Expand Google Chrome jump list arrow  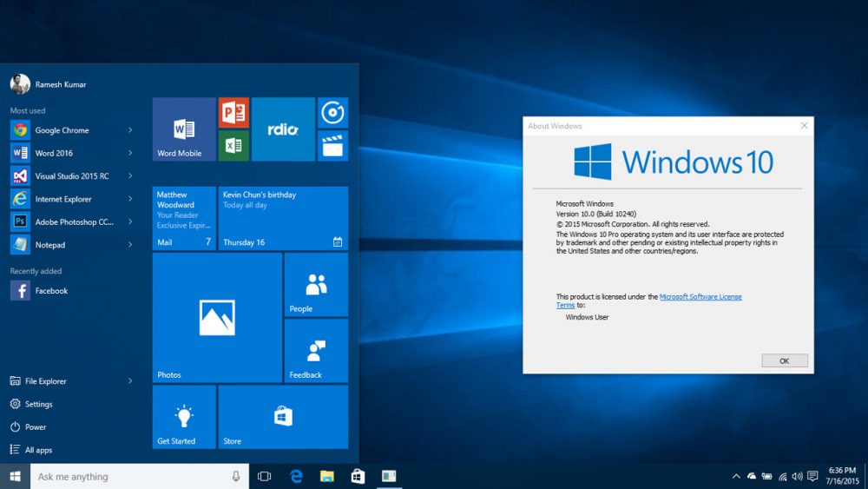(131, 130)
